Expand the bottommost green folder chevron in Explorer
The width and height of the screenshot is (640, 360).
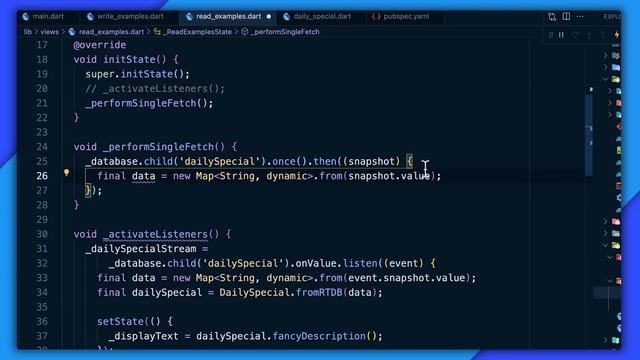[x=605, y=340]
